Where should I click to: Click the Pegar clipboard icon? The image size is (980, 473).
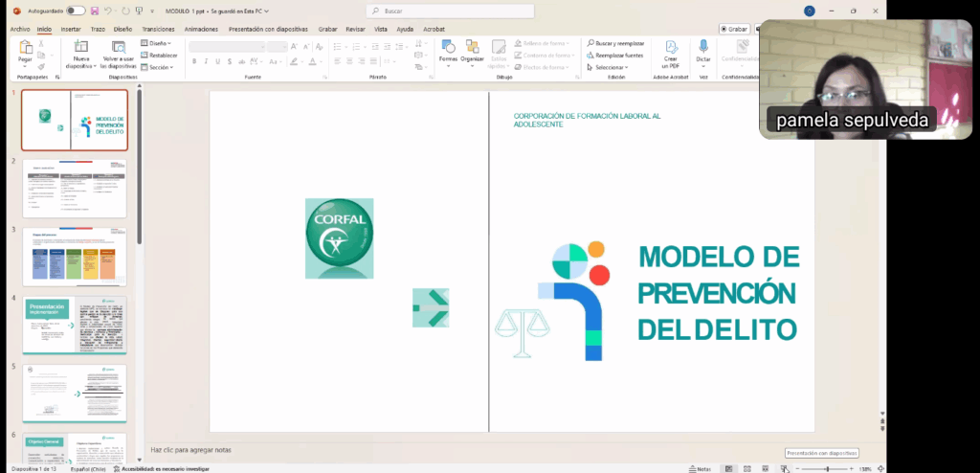(25, 48)
